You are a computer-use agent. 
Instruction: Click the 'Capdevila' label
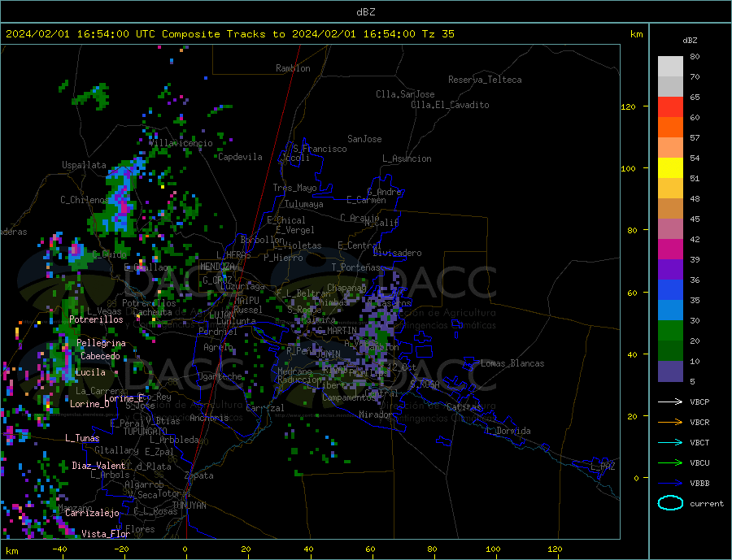(240, 157)
